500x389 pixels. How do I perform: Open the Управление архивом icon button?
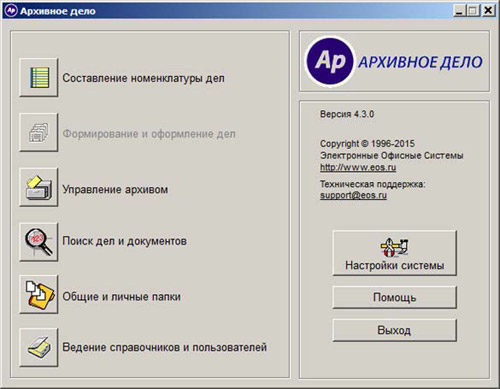point(39,188)
